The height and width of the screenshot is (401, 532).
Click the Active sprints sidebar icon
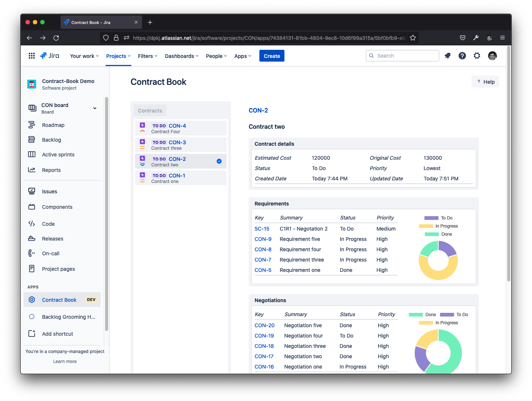[x=32, y=154]
